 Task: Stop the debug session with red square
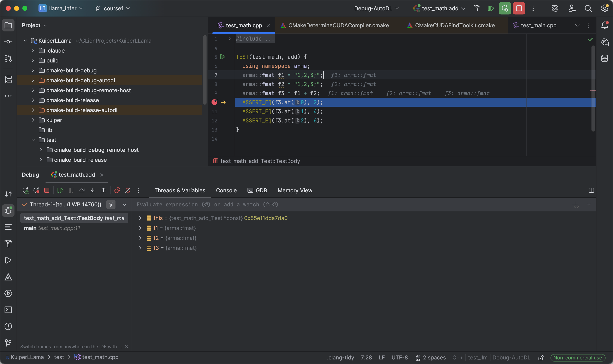tap(47, 190)
